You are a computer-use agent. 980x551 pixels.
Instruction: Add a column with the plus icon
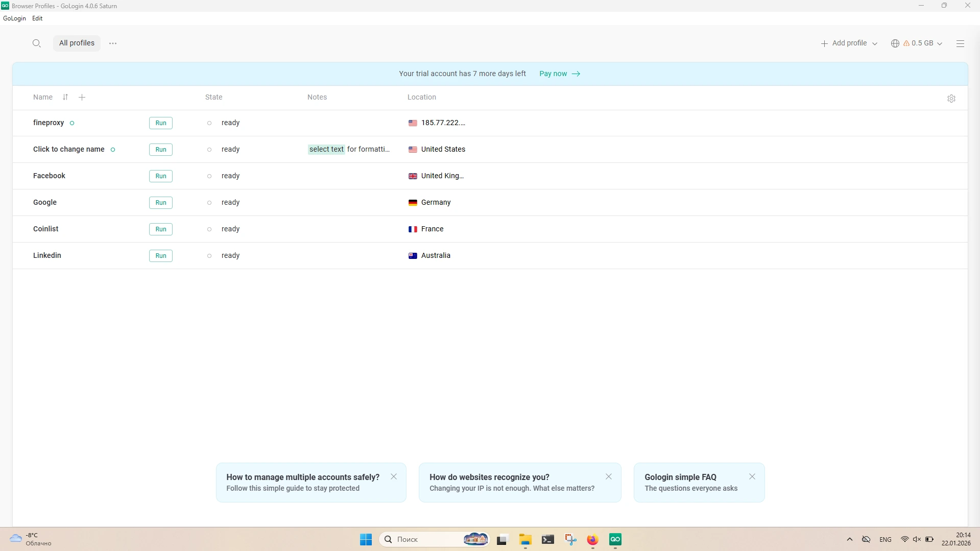[82, 97]
